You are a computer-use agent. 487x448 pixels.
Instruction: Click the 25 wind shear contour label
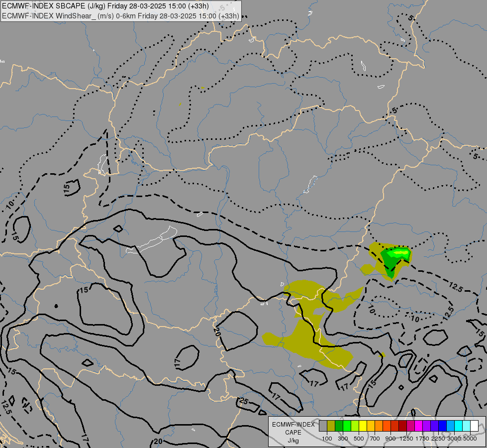(244, 401)
